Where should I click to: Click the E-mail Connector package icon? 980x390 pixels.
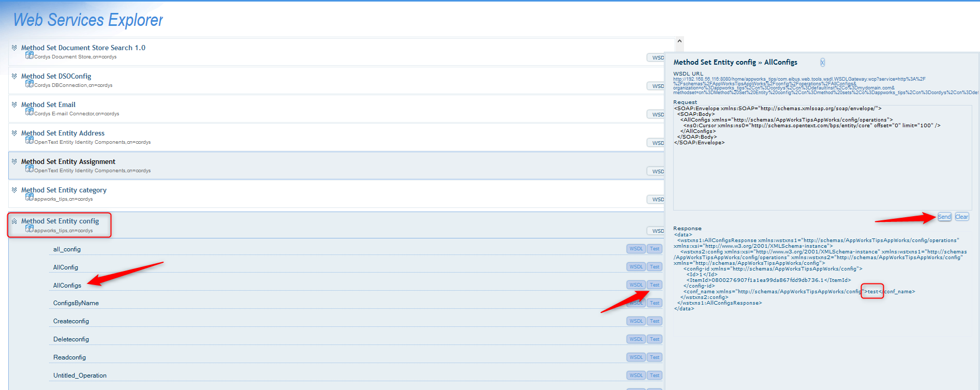click(29, 112)
